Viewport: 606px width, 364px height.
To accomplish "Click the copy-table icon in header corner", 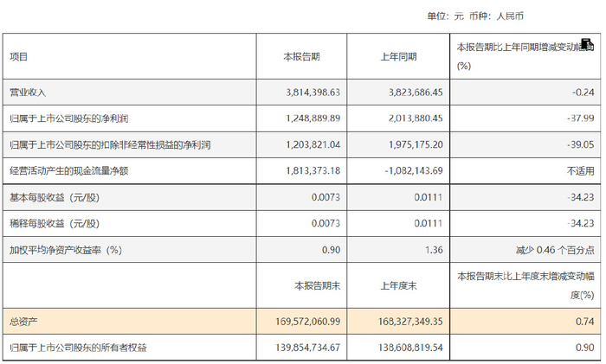I will (x=587, y=44).
